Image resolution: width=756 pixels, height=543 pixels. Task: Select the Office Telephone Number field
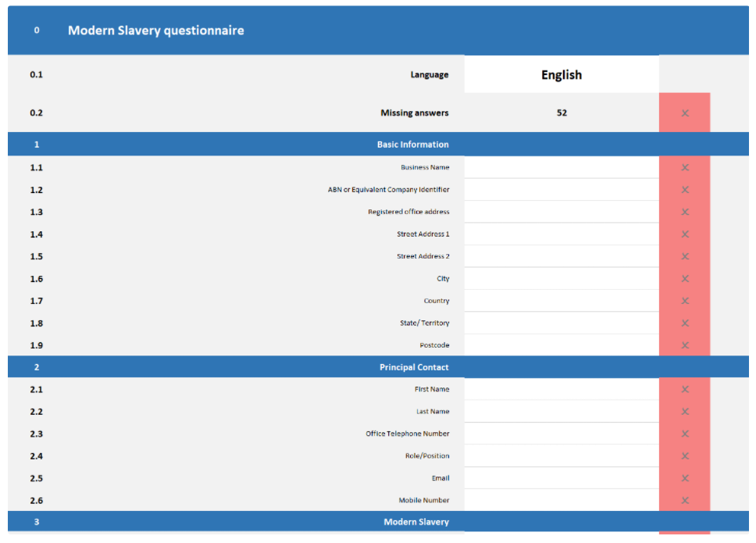pyautogui.click(x=562, y=434)
